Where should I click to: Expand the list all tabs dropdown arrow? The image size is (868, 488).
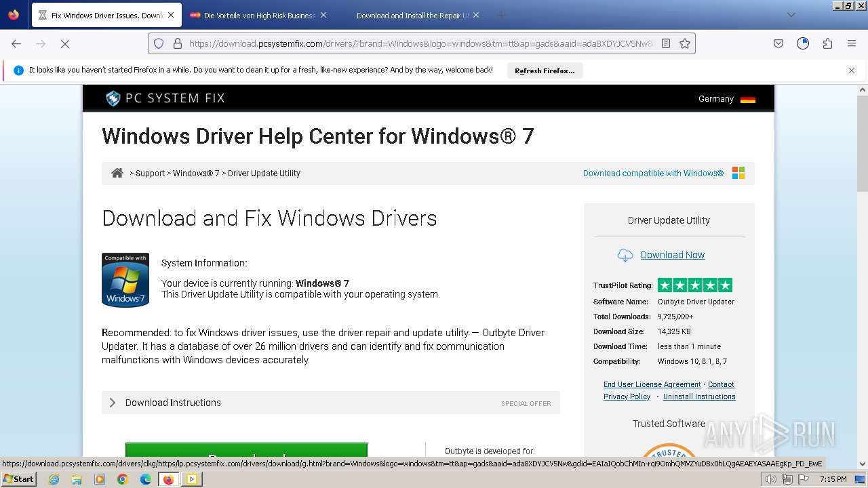click(791, 15)
